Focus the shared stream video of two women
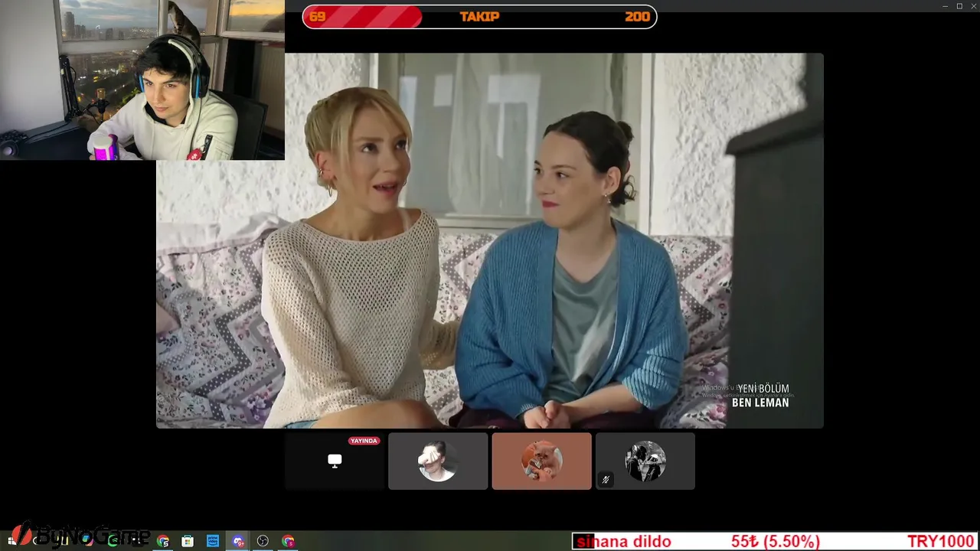Image resolution: width=980 pixels, height=551 pixels. (x=490, y=240)
